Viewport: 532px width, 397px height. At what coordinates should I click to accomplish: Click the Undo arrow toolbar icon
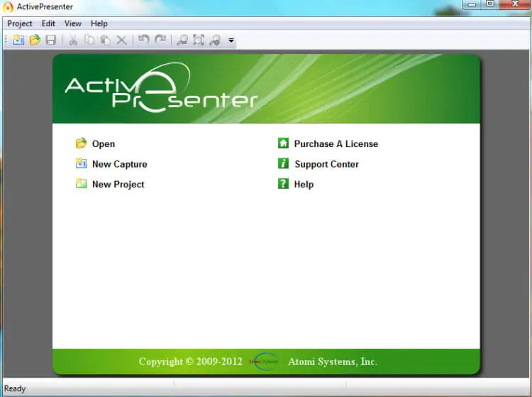[144, 40]
